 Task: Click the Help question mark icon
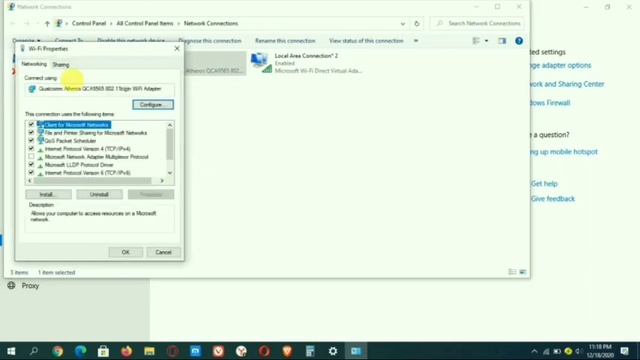[x=519, y=41]
